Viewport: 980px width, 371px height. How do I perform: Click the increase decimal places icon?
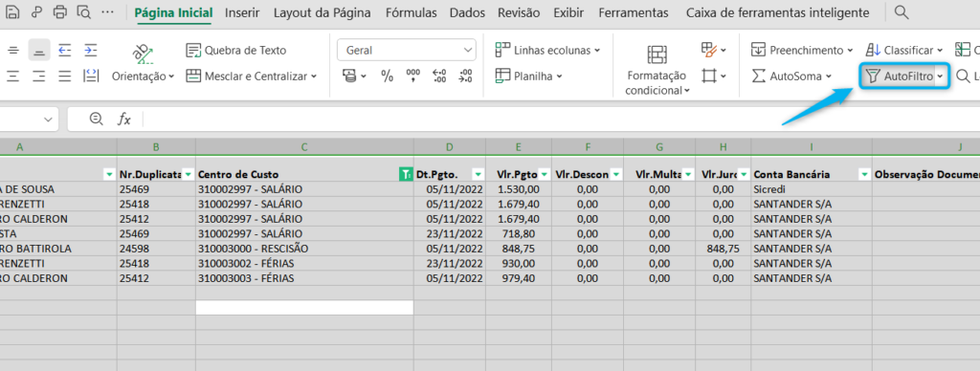click(439, 76)
